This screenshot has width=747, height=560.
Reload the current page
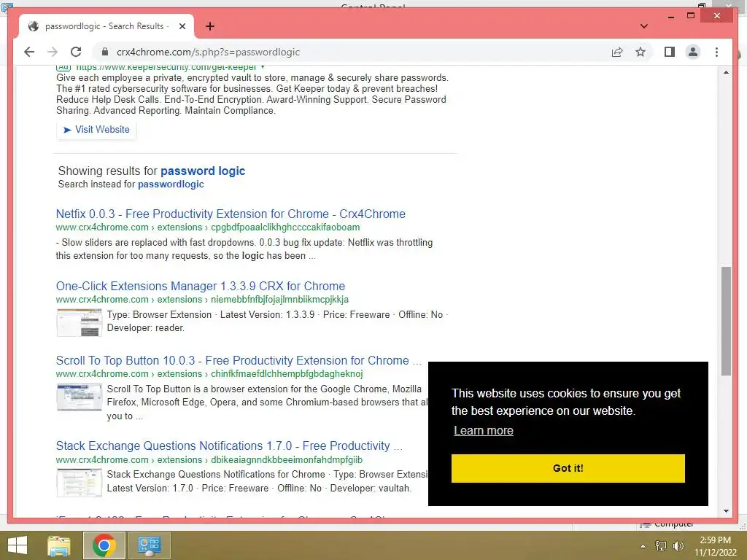pyautogui.click(x=76, y=52)
